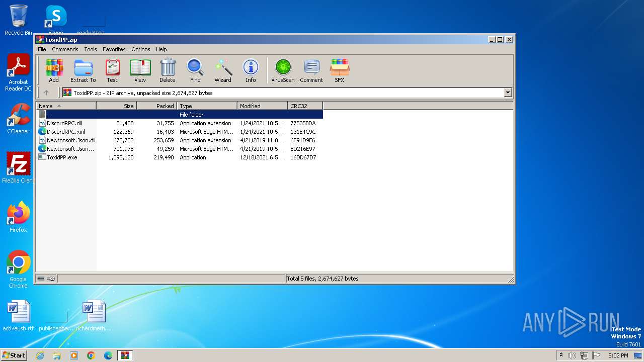Click the View file icon
The image size is (644, 362).
140,70
